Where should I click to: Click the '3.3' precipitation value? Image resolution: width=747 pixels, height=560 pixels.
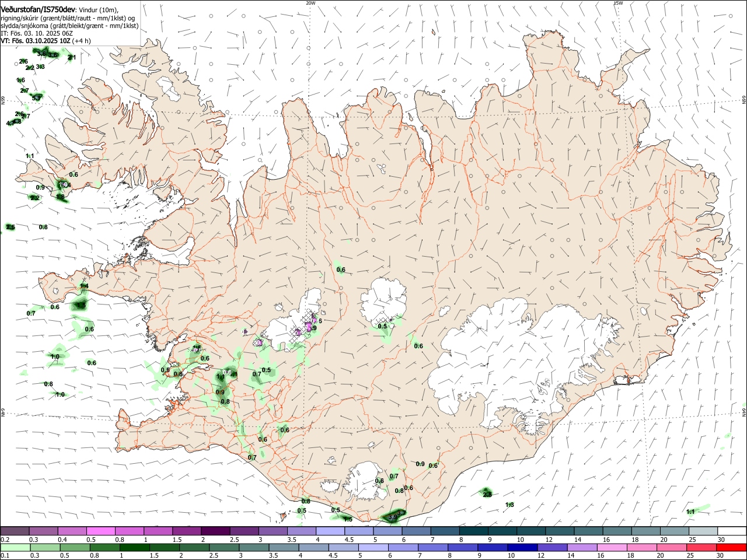40,66
